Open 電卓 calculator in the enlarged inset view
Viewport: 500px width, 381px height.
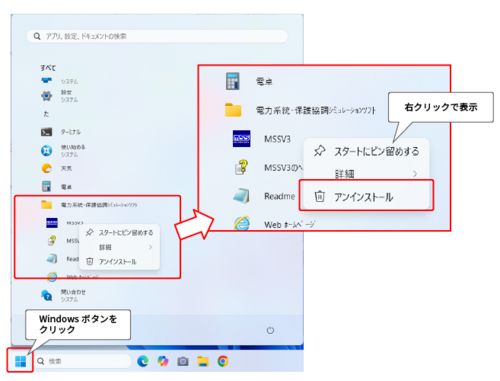click(232, 81)
